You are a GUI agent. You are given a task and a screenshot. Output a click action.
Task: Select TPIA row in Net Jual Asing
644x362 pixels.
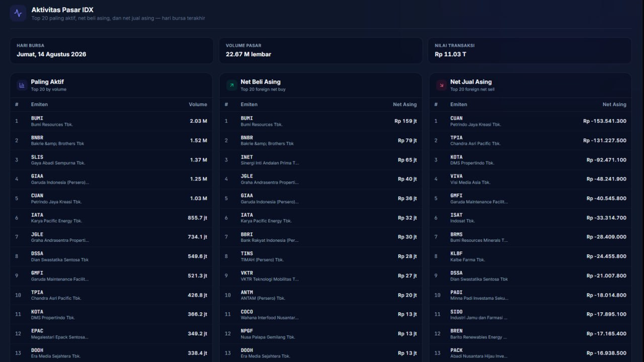click(530, 141)
